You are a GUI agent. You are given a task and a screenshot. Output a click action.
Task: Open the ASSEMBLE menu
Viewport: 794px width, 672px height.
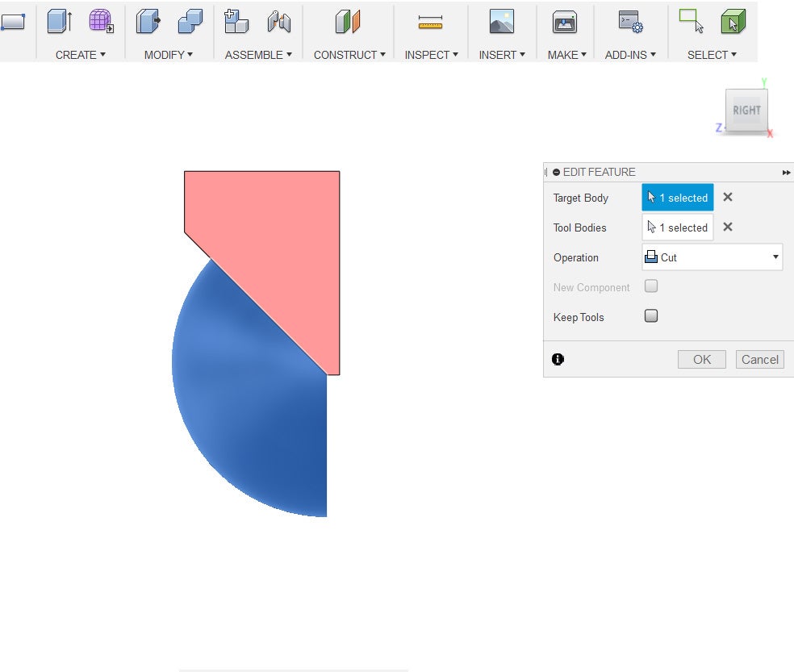pyautogui.click(x=258, y=55)
